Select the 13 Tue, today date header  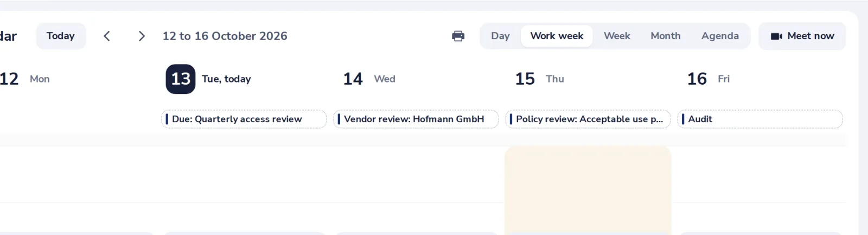point(209,79)
